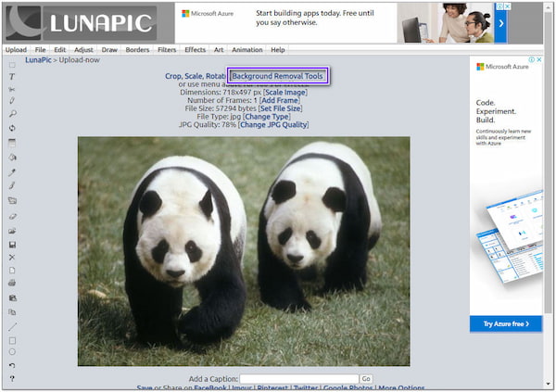Click the Go button beside caption
The width and height of the screenshot is (556, 392).
[366, 379]
